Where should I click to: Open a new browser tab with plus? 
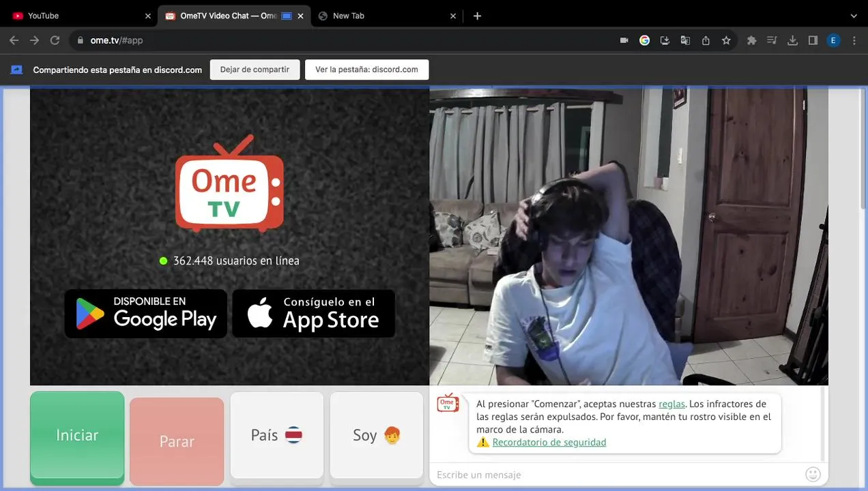click(x=477, y=16)
